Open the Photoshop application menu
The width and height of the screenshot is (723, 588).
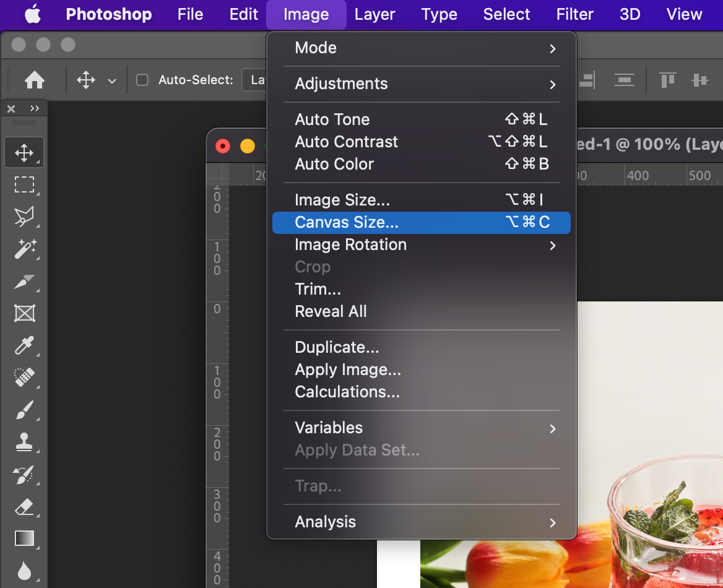click(x=109, y=14)
